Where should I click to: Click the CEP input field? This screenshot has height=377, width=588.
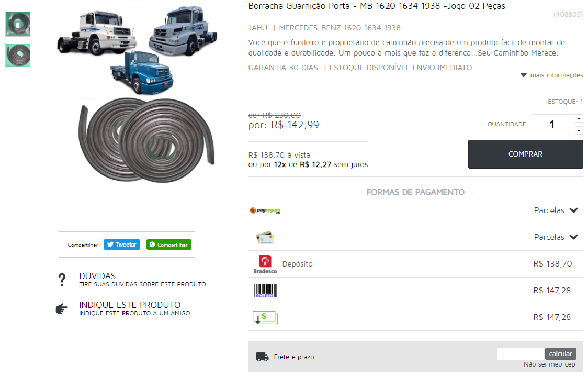521,354
